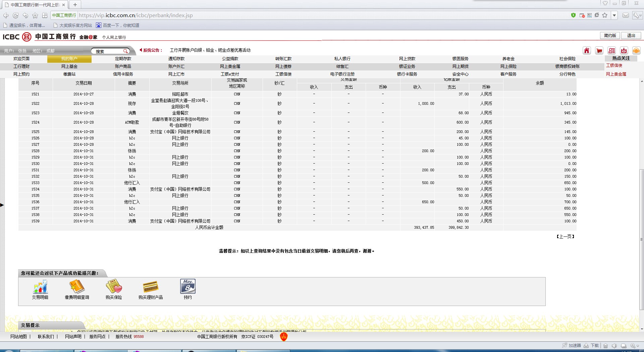The width and height of the screenshot is (644, 352).
Task: Toggle the browser sound mute icon
Action: [614, 346]
